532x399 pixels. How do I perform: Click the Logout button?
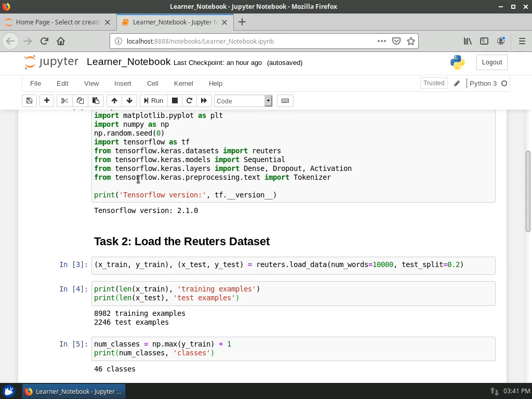[491, 62]
